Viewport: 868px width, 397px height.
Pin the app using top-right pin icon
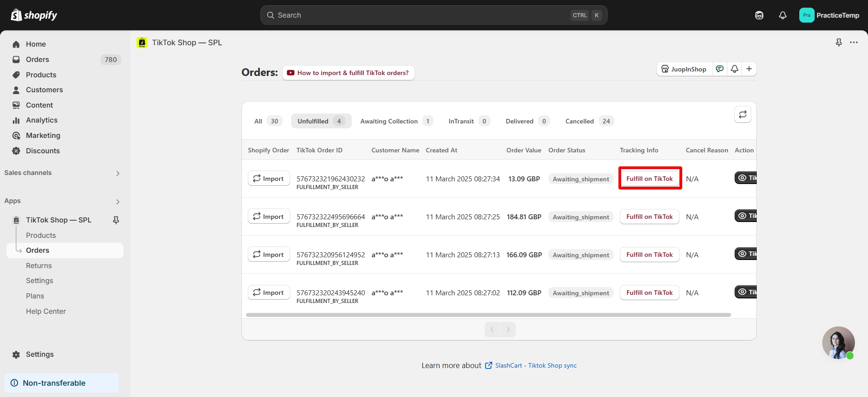click(839, 43)
